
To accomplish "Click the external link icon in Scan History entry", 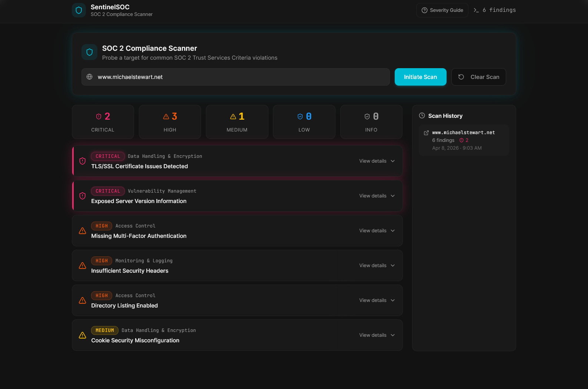I will coord(426,133).
